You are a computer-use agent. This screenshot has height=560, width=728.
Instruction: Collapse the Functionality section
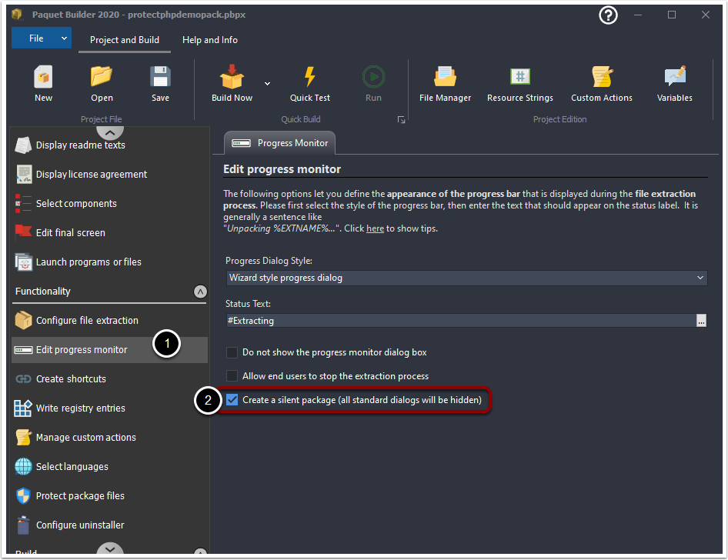click(x=200, y=292)
